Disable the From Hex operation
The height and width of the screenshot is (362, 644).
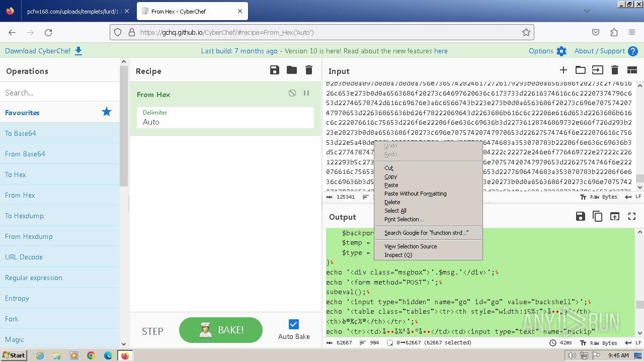click(292, 94)
